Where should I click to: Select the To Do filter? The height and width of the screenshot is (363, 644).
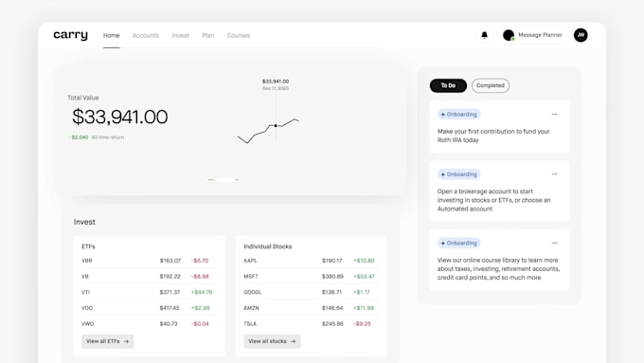pos(448,85)
